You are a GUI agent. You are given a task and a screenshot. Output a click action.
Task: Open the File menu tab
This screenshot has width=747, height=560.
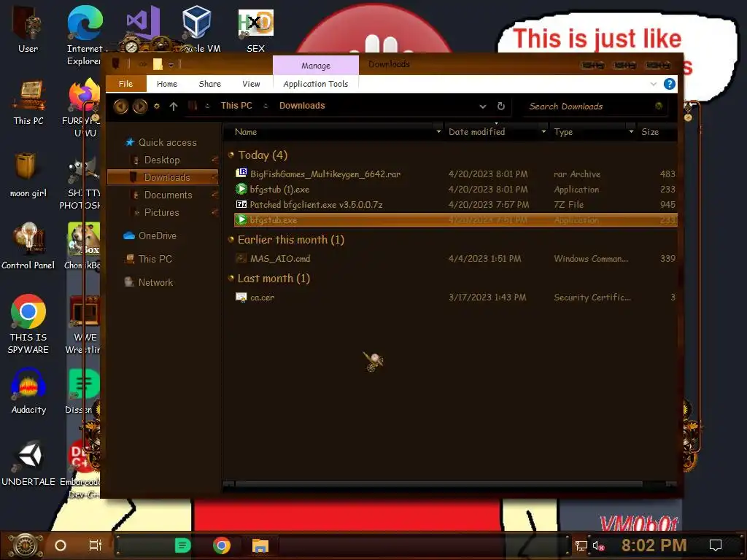[125, 84]
